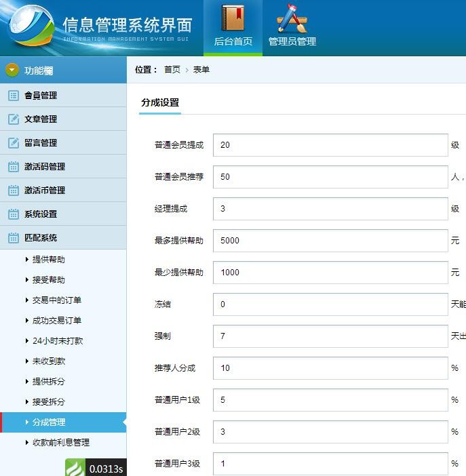The height and width of the screenshot is (476, 466).
Task: Focus 普通用户2级 percent input
Action: (x=330, y=432)
